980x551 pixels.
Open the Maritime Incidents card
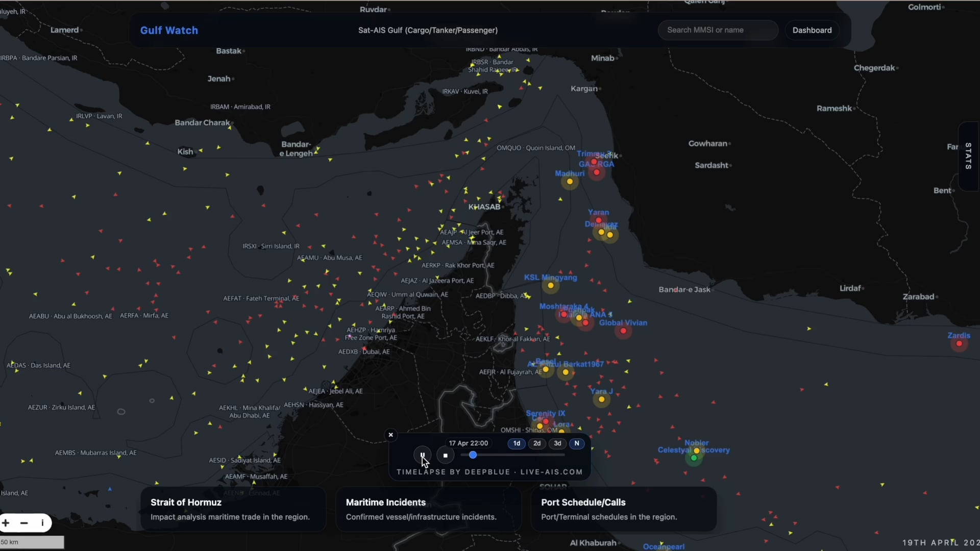click(428, 509)
